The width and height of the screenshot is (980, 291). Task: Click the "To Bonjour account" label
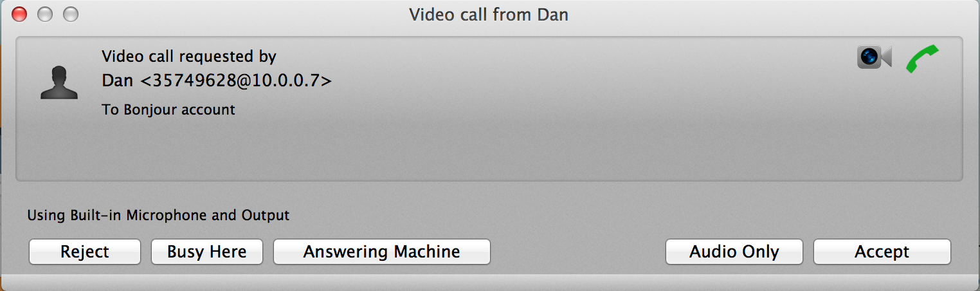tap(168, 110)
